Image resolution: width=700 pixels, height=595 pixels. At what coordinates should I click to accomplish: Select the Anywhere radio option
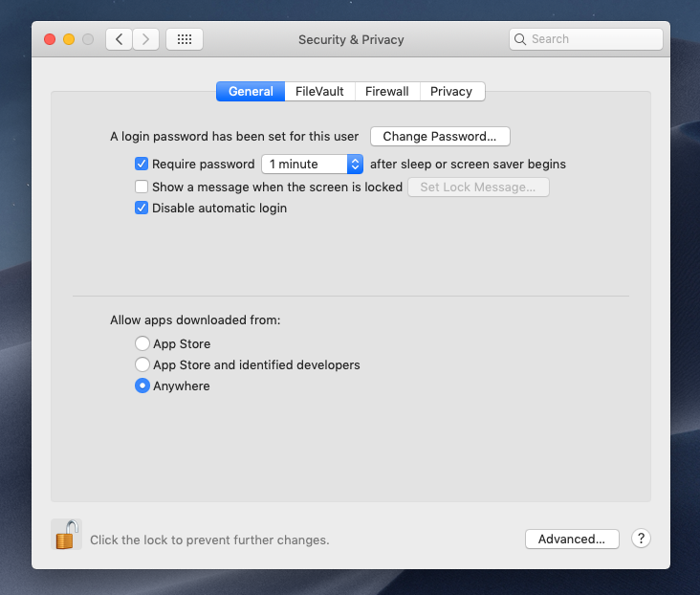click(x=142, y=386)
